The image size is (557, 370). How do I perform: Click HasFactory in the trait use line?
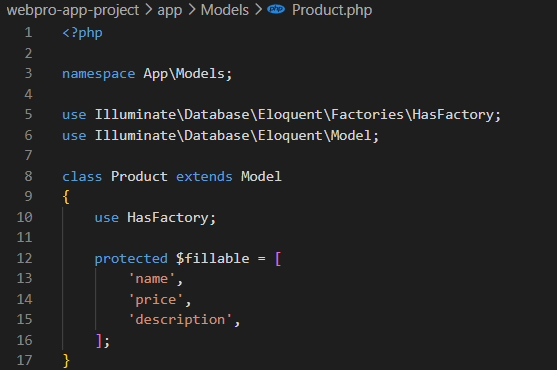(x=168, y=218)
